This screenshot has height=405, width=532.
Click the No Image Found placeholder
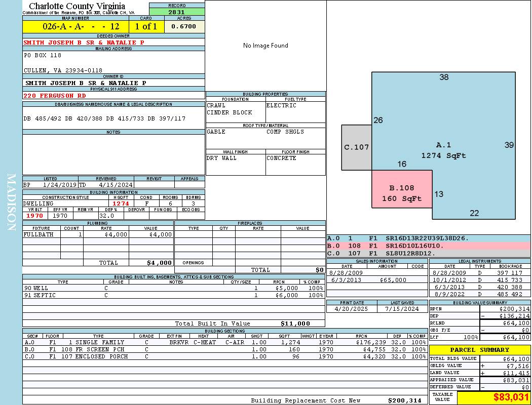(265, 46)
